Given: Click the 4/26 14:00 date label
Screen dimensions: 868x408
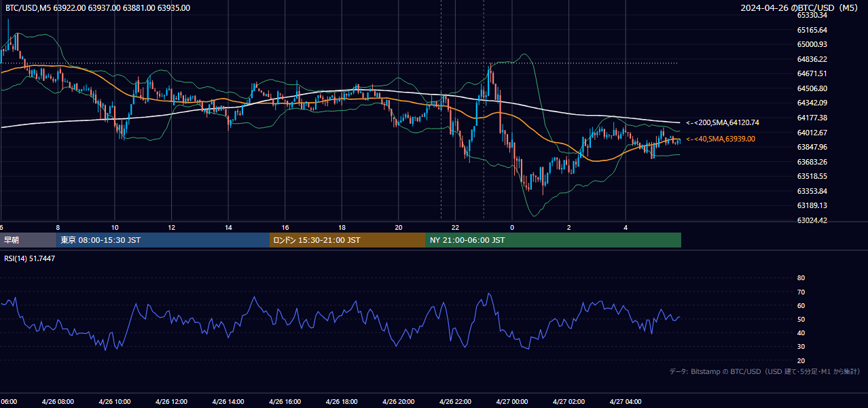Looking at the screenshot, I should click(228, 402).
